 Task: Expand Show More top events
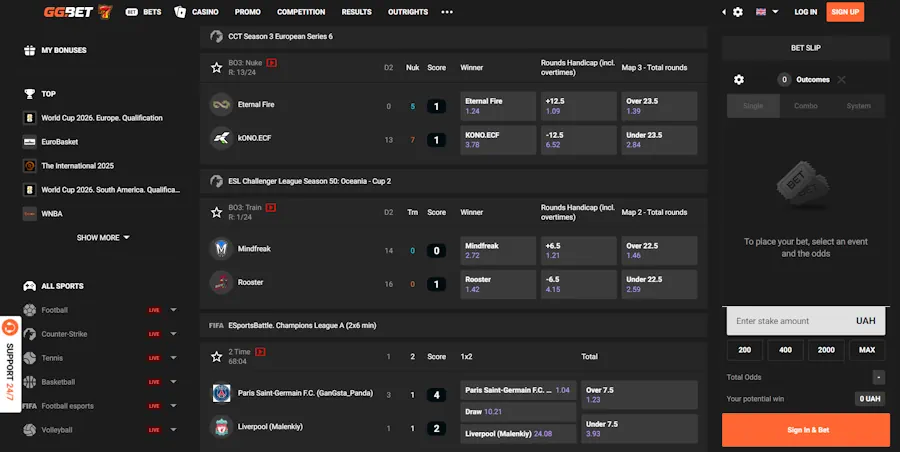[x=103, y=238]
